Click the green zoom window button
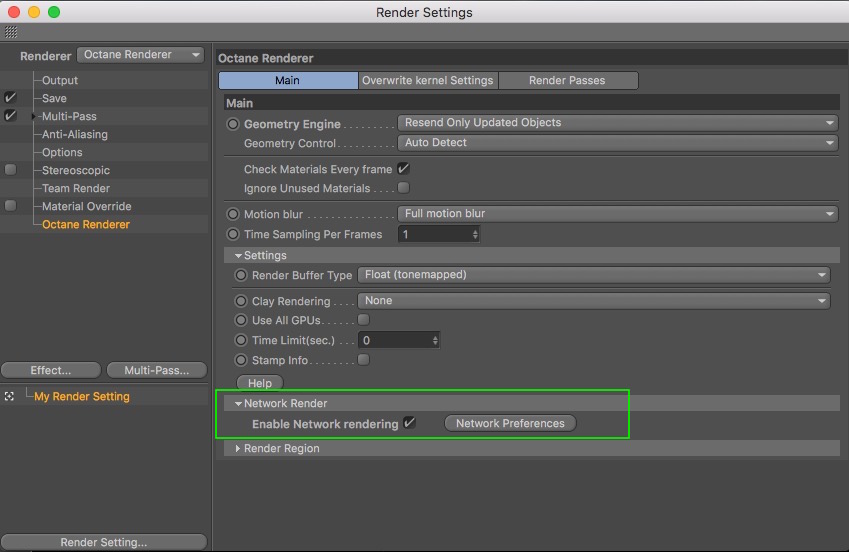Image resolution: width=849 pixels, height=552 pixels. click(x=54, y=12)
